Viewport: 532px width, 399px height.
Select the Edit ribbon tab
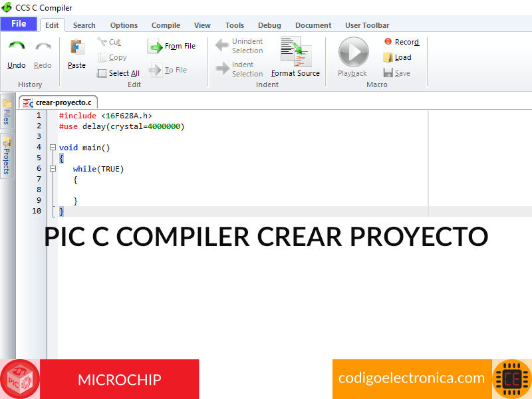[52, 25]
